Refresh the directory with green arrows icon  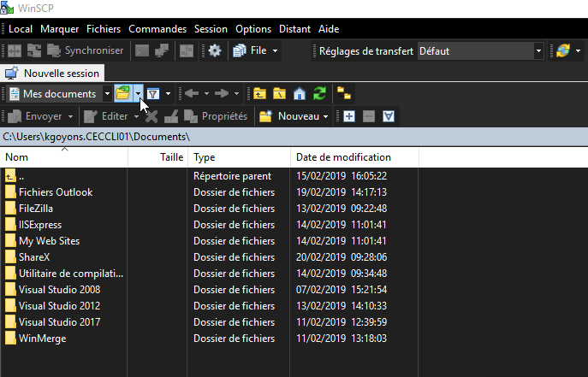coord(319,93)
